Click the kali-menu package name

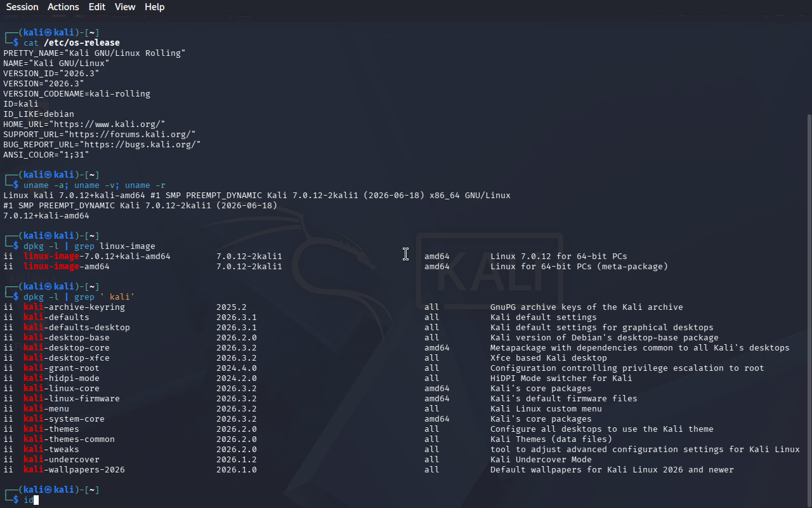pyautogui.click(x=46, y=409)
